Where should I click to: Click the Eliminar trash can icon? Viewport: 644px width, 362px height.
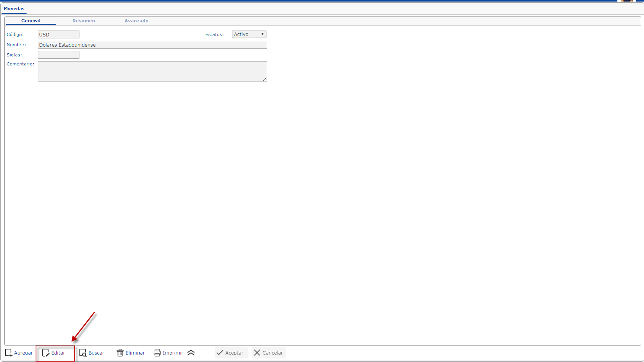point(120,353)
